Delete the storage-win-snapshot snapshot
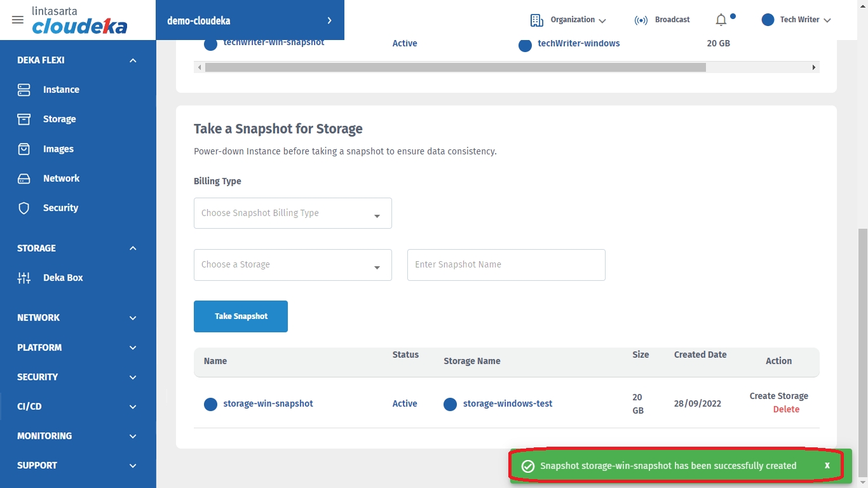The height and width of the screenshot is (488, 868). point(786,410)
